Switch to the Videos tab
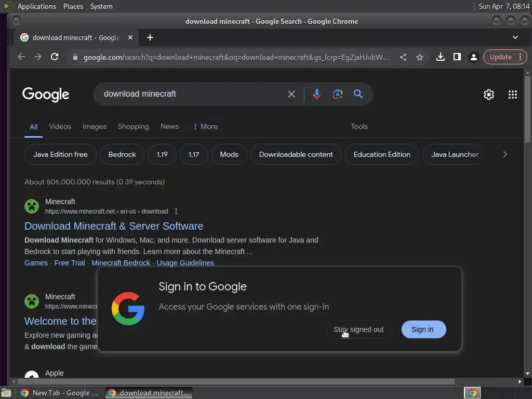Viewport: 532px width, 399px height. pos(60,126)
